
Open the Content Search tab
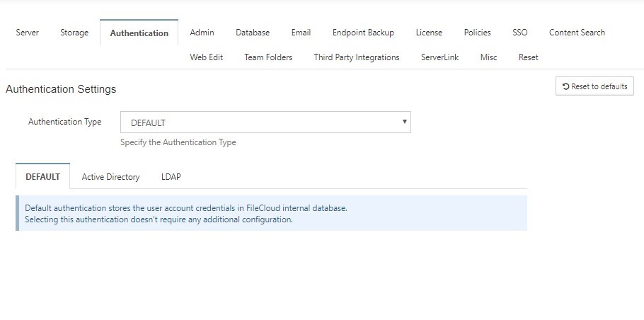click(577, 33)
